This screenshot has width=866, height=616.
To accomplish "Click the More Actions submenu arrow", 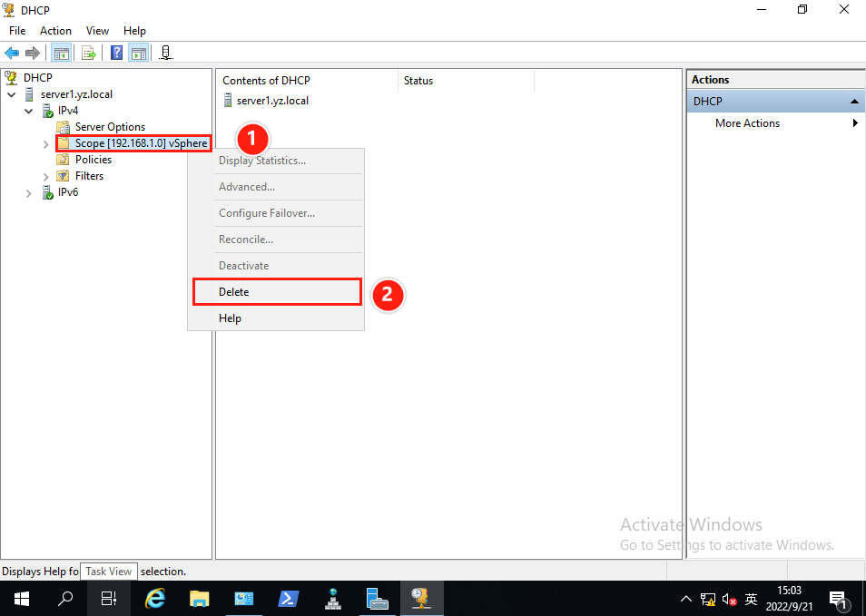I will click(855, 123).
